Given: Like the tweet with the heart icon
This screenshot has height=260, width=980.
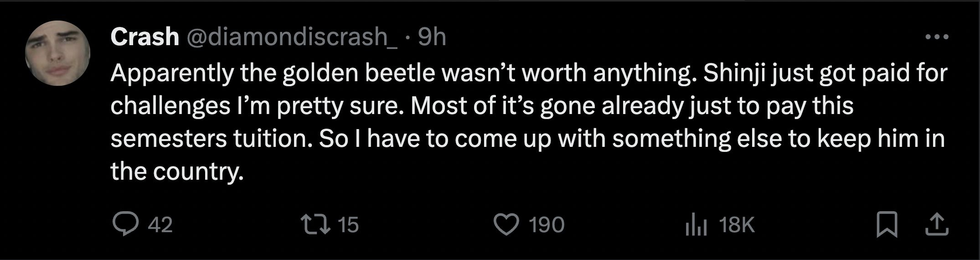Looking at the screenshot, I should [506, 224].
